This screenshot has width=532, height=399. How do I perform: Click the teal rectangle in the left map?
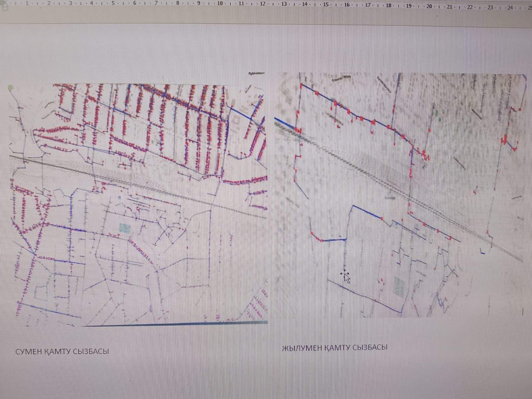point(125,228)
